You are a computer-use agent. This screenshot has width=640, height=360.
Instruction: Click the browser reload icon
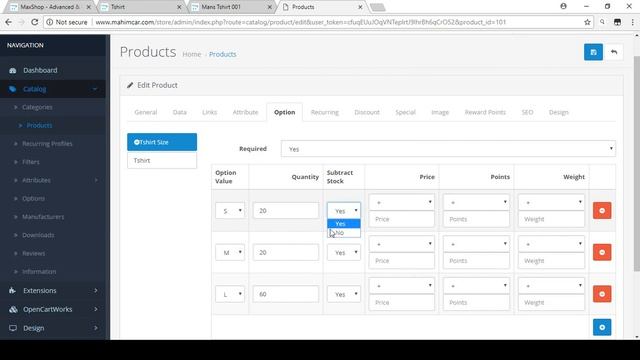[34, 22]
